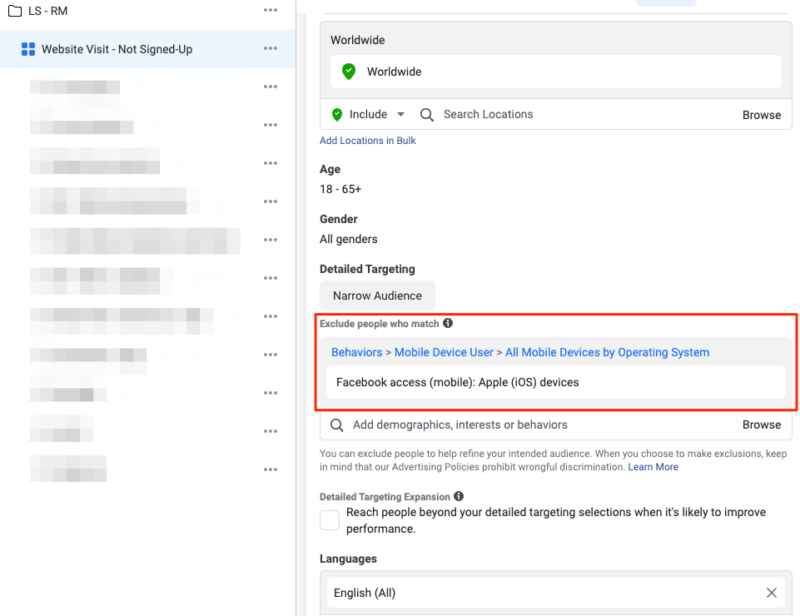Click the LS - RM folder icon
The width and height of the screenshot is (800, 616).
15,11
